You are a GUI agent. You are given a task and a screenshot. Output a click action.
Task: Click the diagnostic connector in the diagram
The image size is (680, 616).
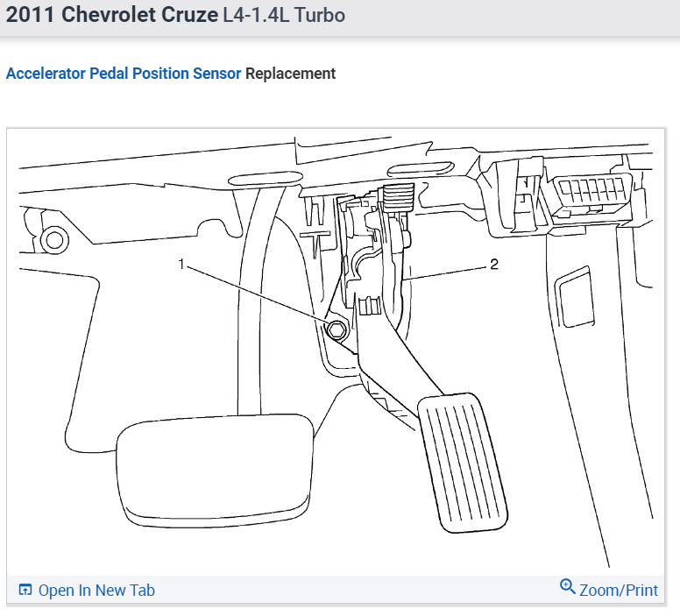593,191
